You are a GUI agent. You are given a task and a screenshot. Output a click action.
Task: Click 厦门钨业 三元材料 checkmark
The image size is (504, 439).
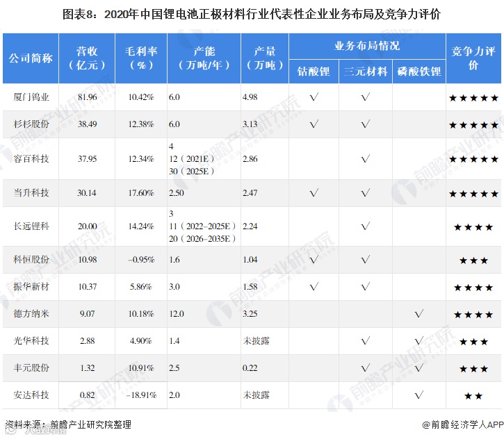coord(366,97)
